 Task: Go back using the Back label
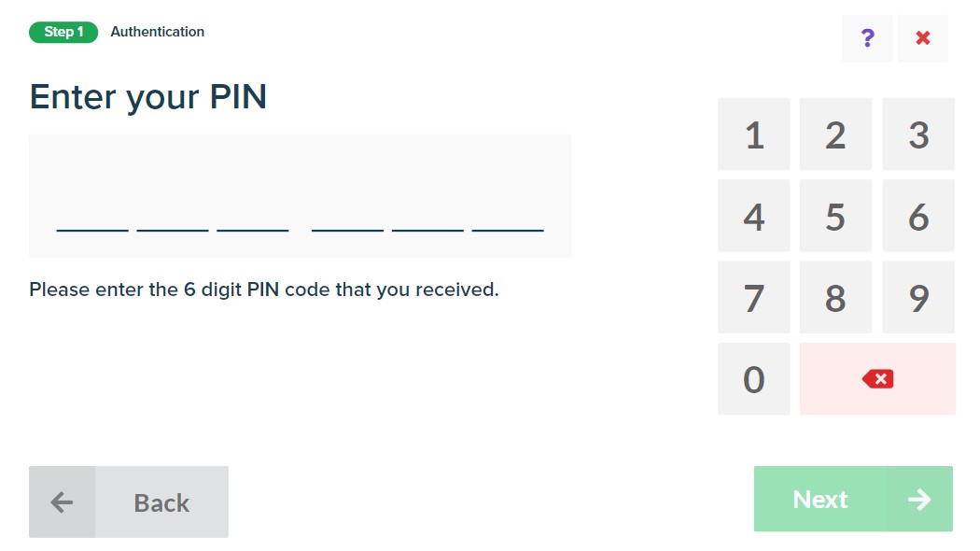161,502
